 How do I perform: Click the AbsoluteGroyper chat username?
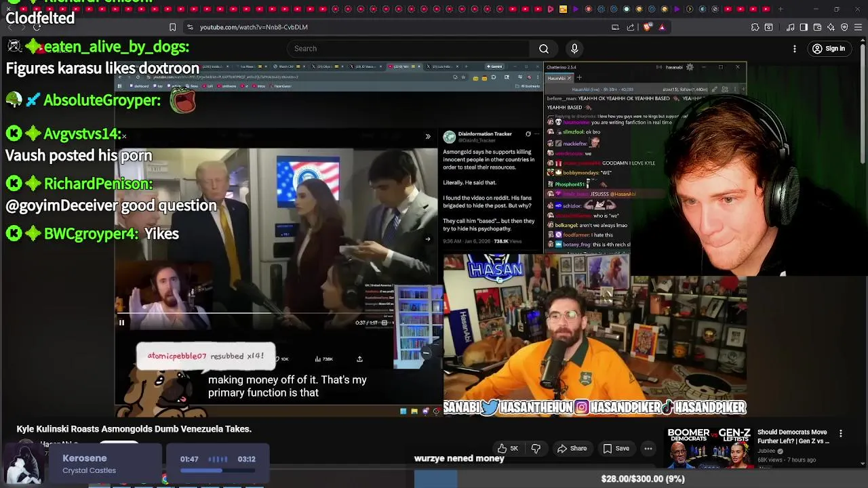click(x=102, y=100)
